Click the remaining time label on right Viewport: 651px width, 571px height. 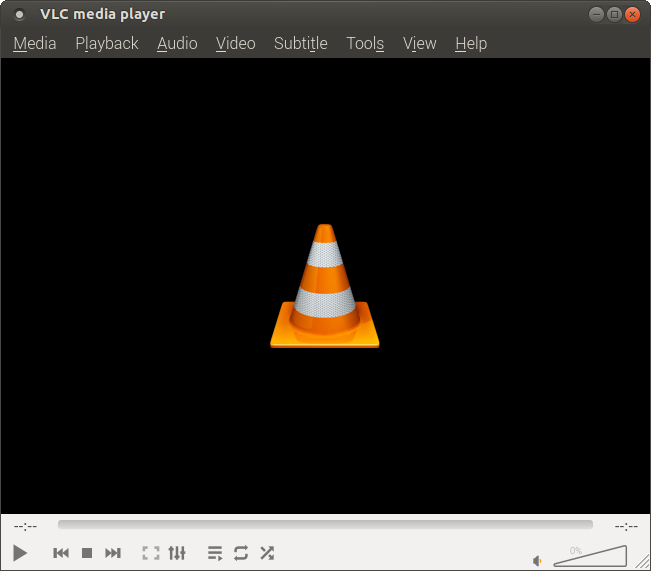(x=626, y=527)
